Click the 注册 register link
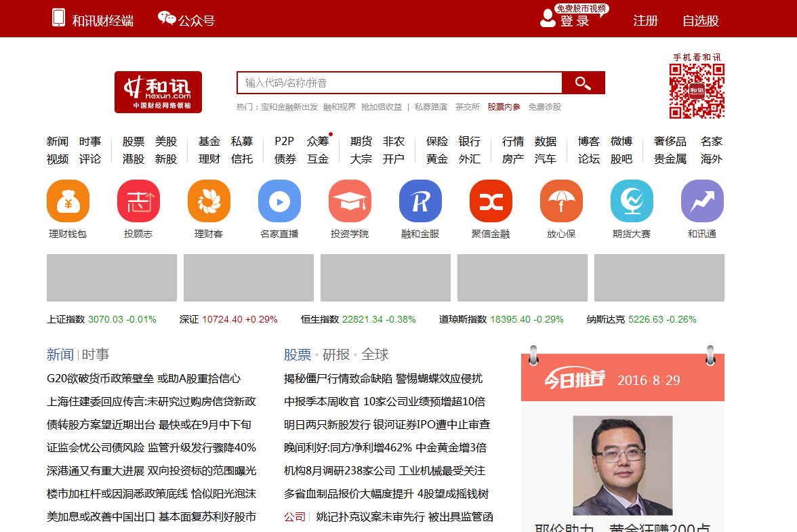This screenshot has width=797, height=532. click(x=645, y=21)
